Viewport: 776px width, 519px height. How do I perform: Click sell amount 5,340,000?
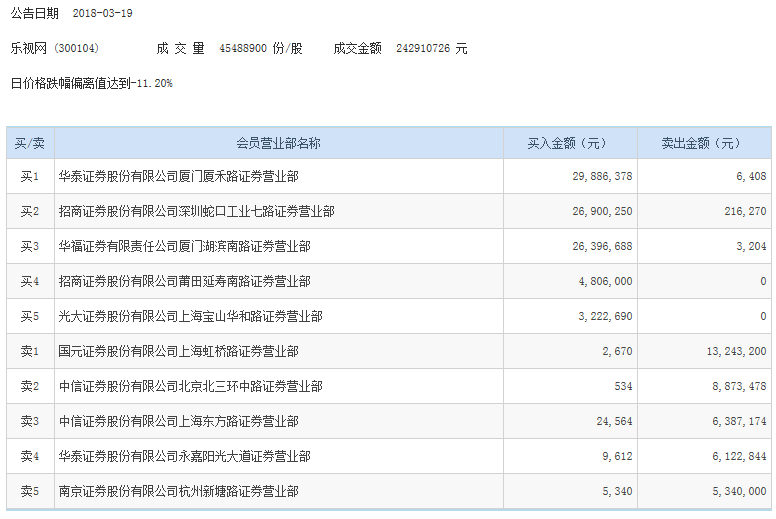[739, 491]
